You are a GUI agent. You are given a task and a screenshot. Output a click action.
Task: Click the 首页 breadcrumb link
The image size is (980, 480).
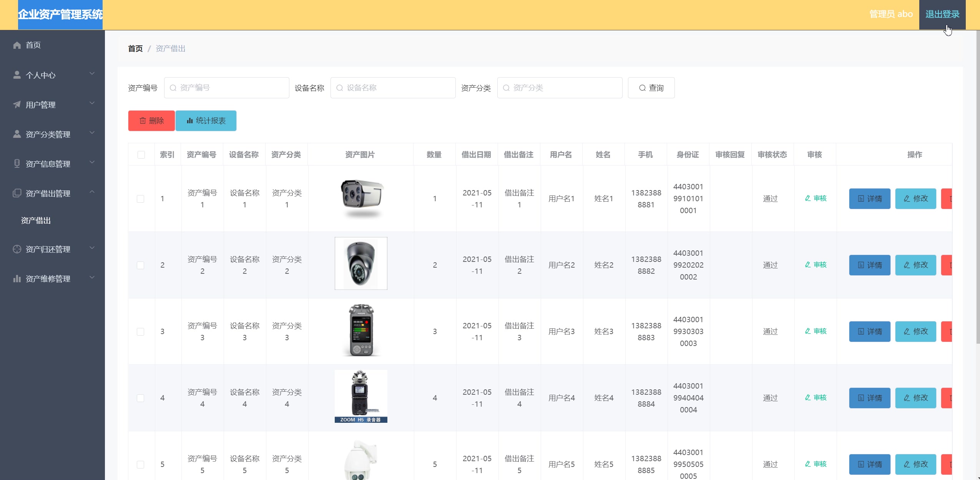[x=135, y=49]
